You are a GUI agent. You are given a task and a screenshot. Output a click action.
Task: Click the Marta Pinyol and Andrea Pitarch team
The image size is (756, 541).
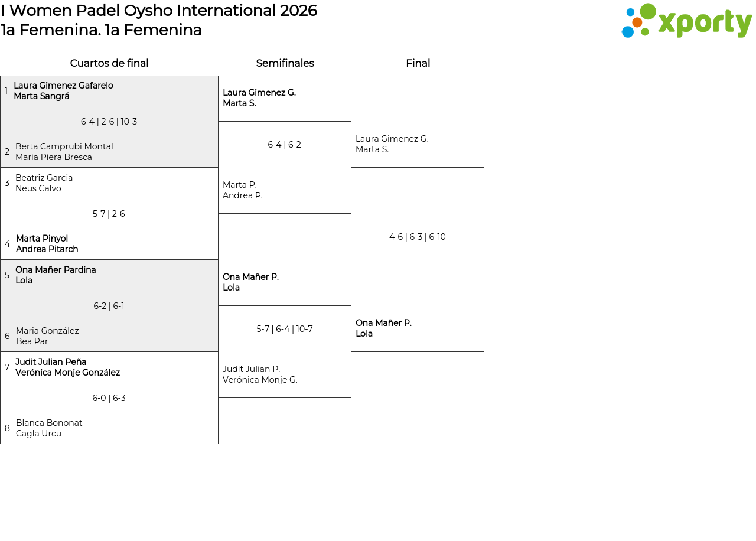click(47, 244)
